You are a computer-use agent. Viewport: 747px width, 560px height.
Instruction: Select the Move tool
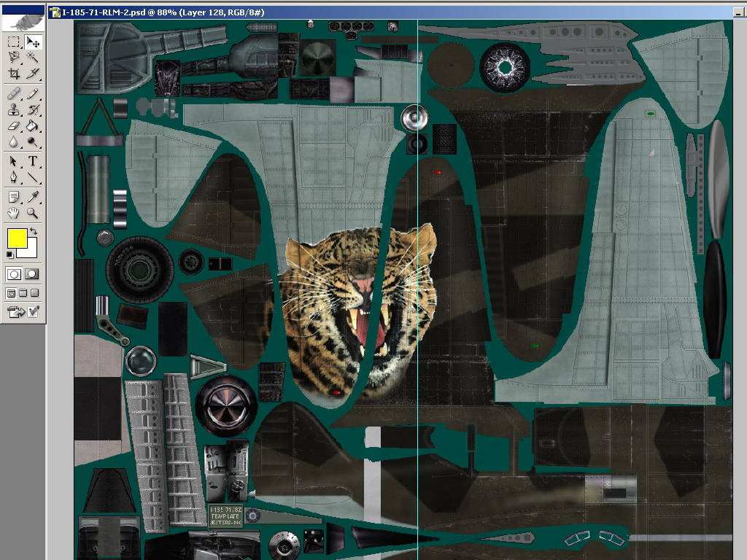(32, 42)
